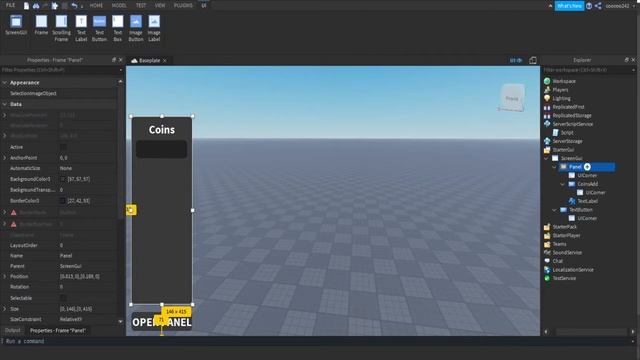The height and width of the screenshot is (360, 640).
Task: Collapse CoinsAdd node in Explorer
Action: (x=562, y=184)
